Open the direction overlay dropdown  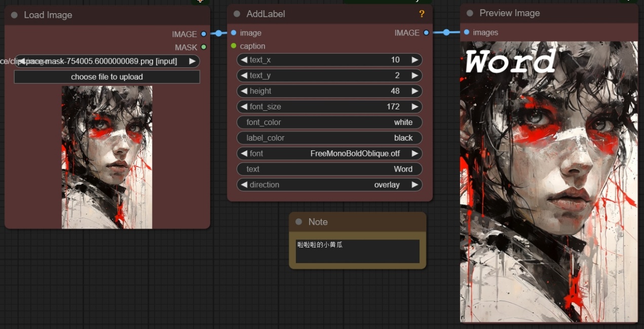click(x=329, y=185)
